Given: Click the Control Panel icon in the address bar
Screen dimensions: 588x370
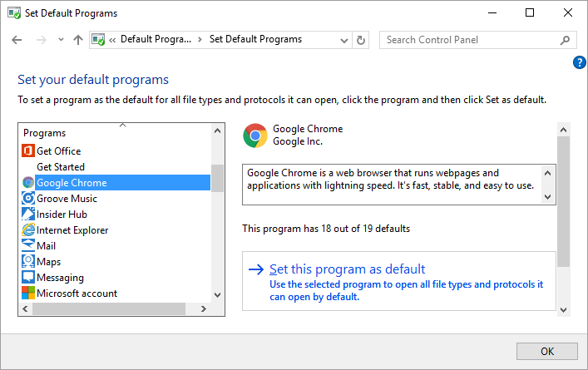Looking at the screenshot, I should pos(98,40).
